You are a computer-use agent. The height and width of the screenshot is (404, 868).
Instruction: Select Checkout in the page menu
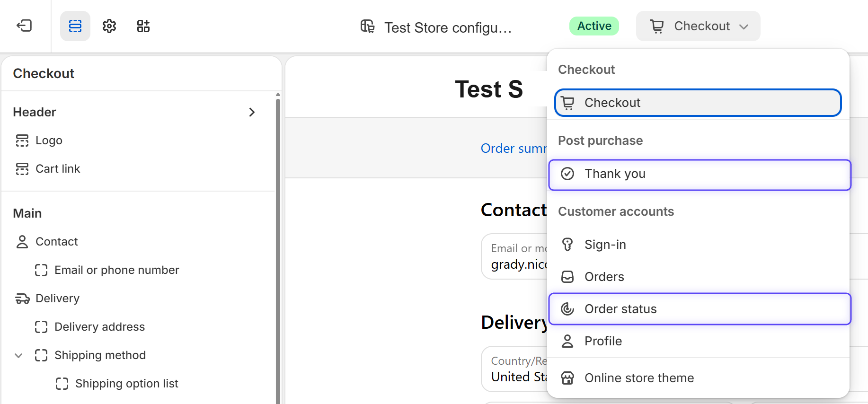698,103
